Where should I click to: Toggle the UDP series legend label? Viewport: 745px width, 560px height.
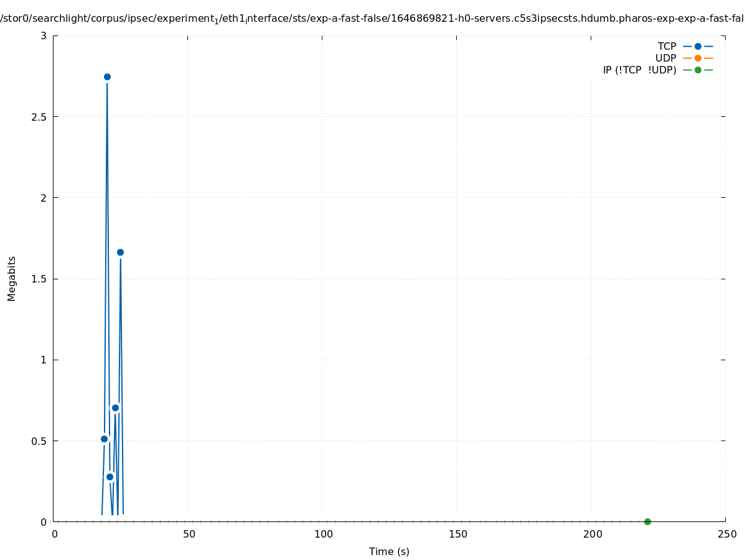pyautogui.click(x=665, y=58)
